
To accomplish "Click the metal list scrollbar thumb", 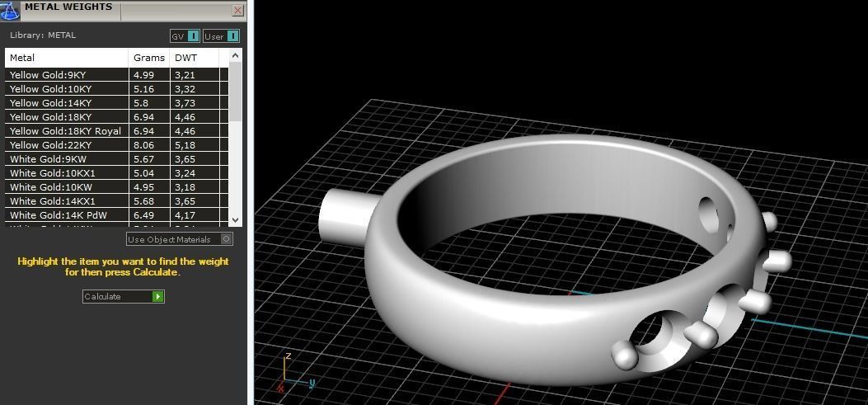I will 235,92.
